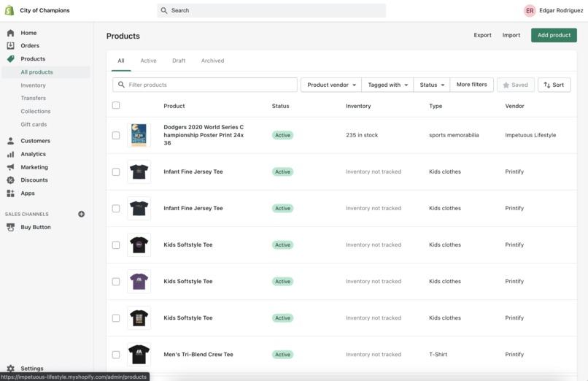Click the sports memorabilia type cell
Image resolution: width=588 pixels, height=381 pixels.
[x=454, y=135]
